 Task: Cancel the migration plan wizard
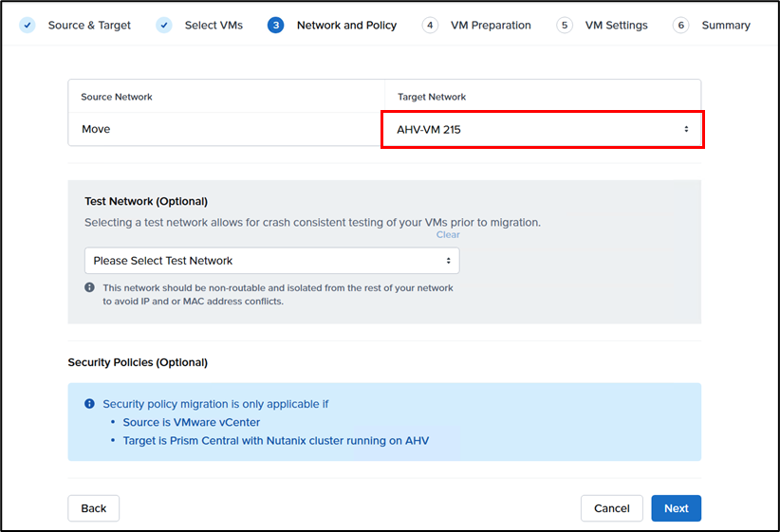tap(611, 508)
